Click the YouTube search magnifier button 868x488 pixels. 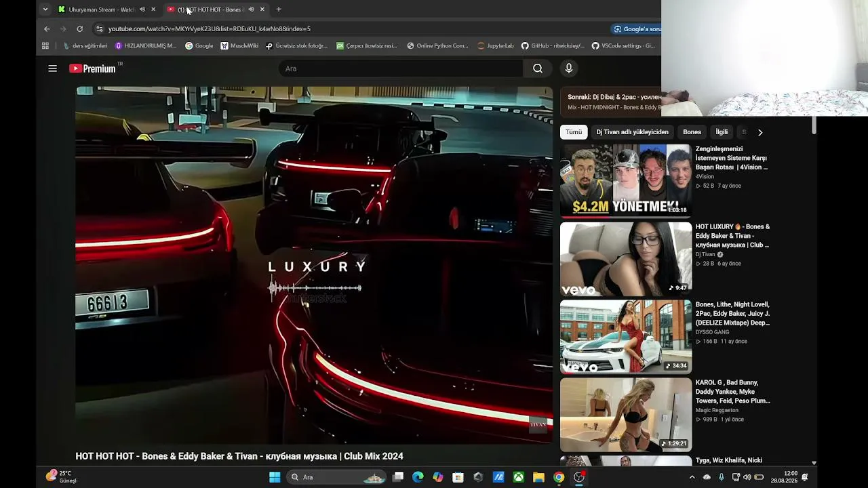pos(537,68)
